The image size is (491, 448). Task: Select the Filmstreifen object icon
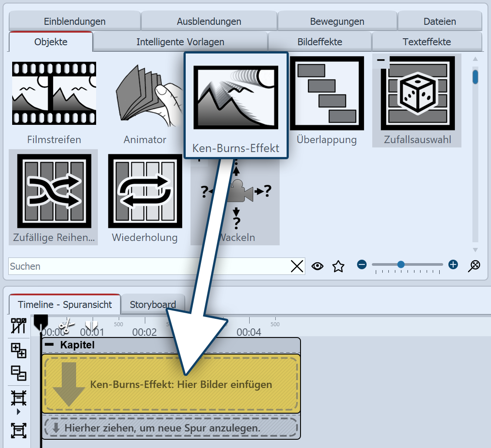[x=53, y=94]
